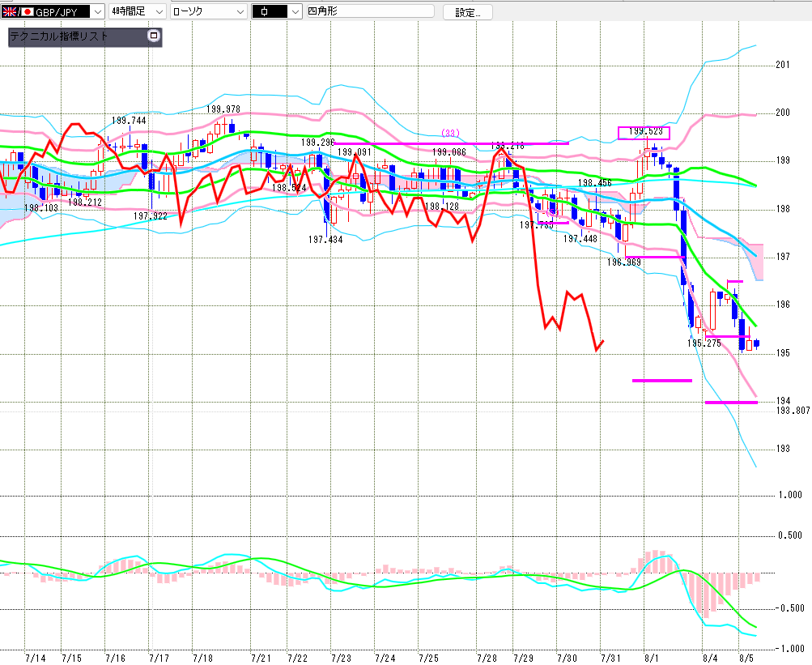Click the 197.922 low price label
Image resolution: width=812 pixels, height=665 pixels.
tap(151, 216)
